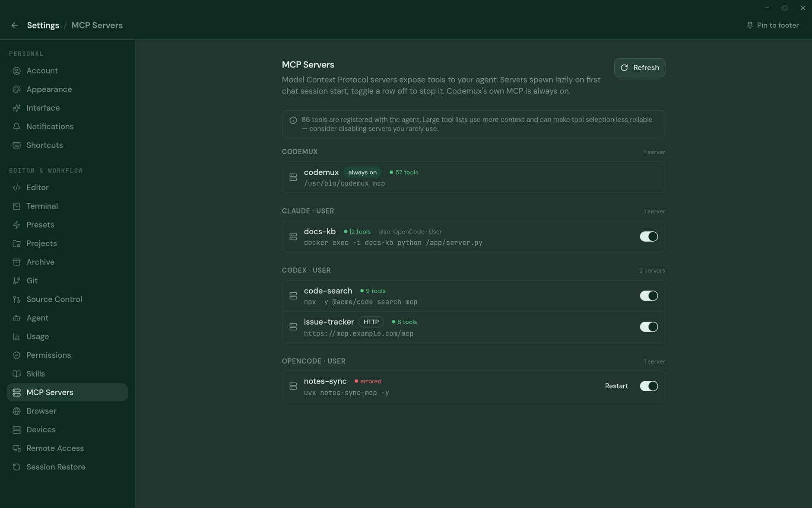Click the Browser globe icon

[16, 411]
